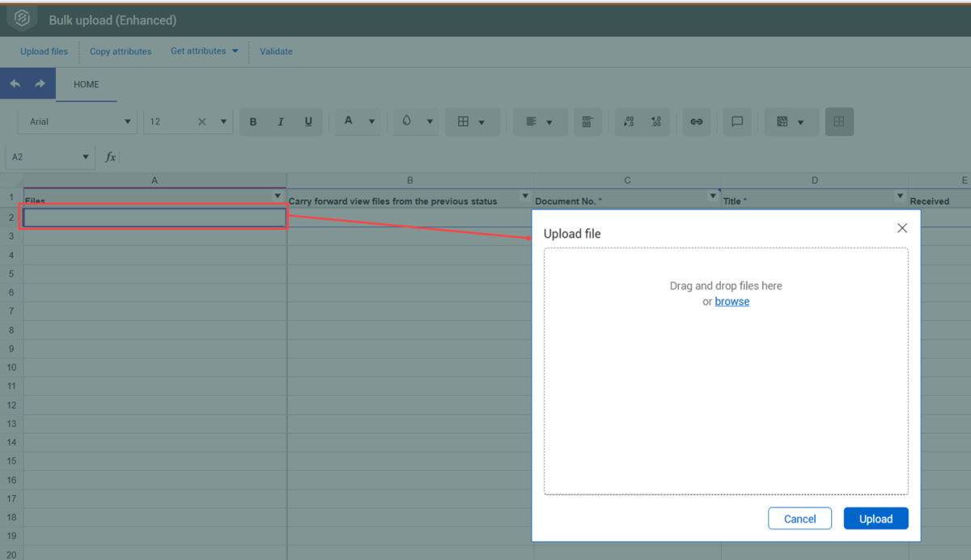Screen dimensions: 971x560
Task: Click the redo arrow icon
Action: [x=39, y=84]
